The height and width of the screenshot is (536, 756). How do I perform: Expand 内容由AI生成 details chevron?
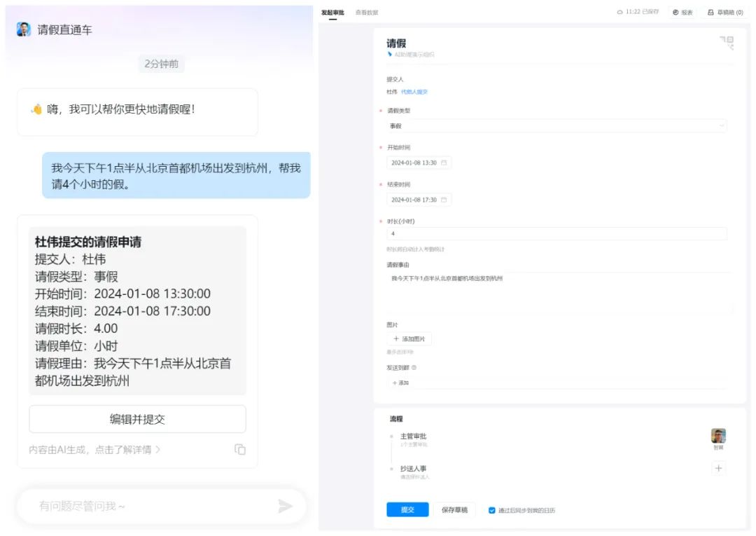click(x=157, y=450)
